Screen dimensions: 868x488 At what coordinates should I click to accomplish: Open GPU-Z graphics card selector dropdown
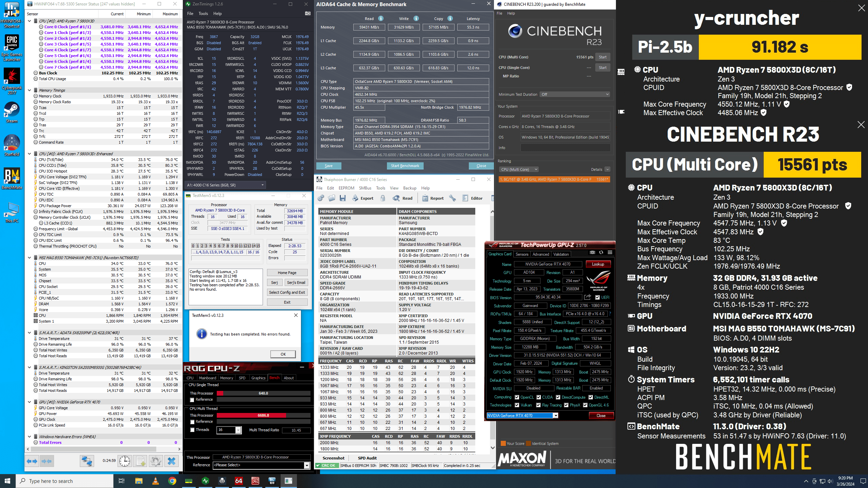pos(522,416)
